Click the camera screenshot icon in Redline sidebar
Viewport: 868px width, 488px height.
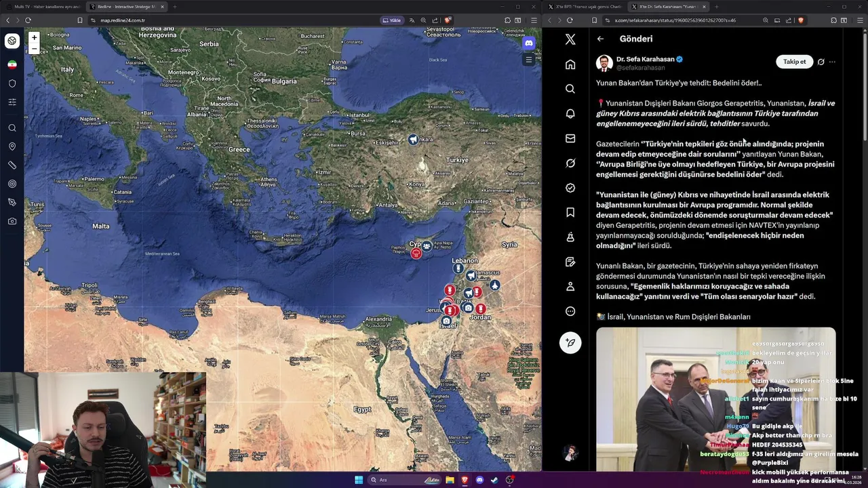(12, 221)
